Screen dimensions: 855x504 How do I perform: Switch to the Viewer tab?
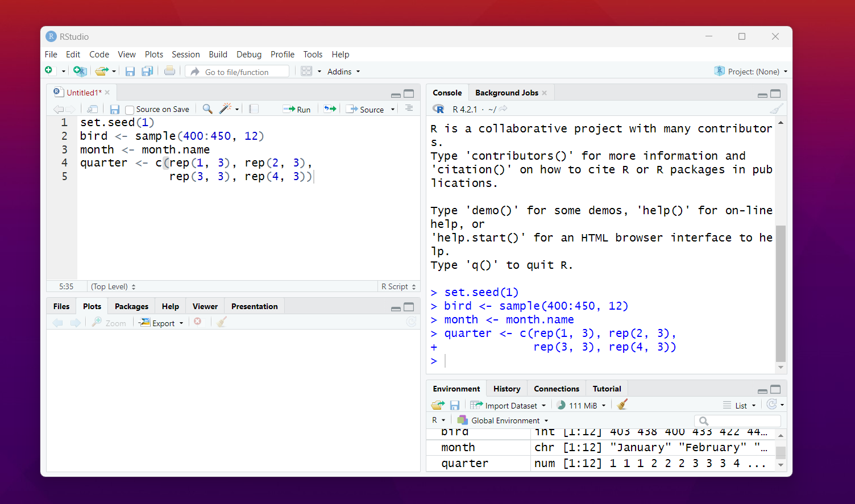pyautogui.click(x=205, y=306)
